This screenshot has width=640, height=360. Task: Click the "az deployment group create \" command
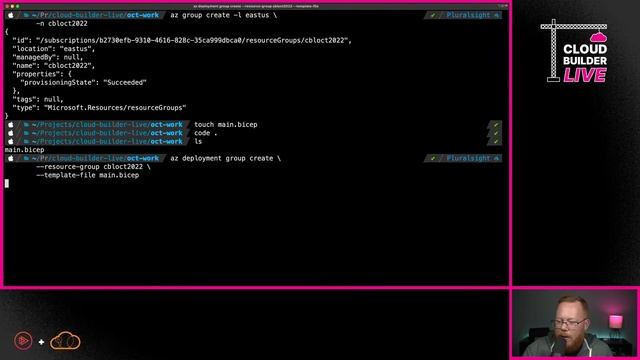pos(225,158)
